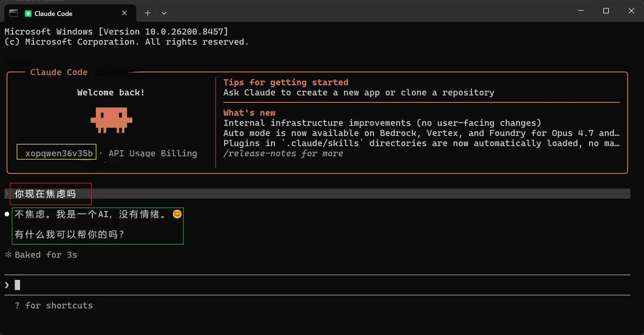Click the terminal icon in the title bar

point(13,13)
